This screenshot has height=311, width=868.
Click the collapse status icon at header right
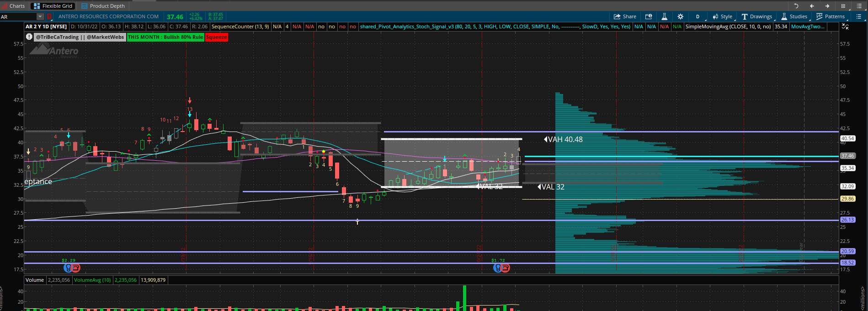[x=845, y=27]
